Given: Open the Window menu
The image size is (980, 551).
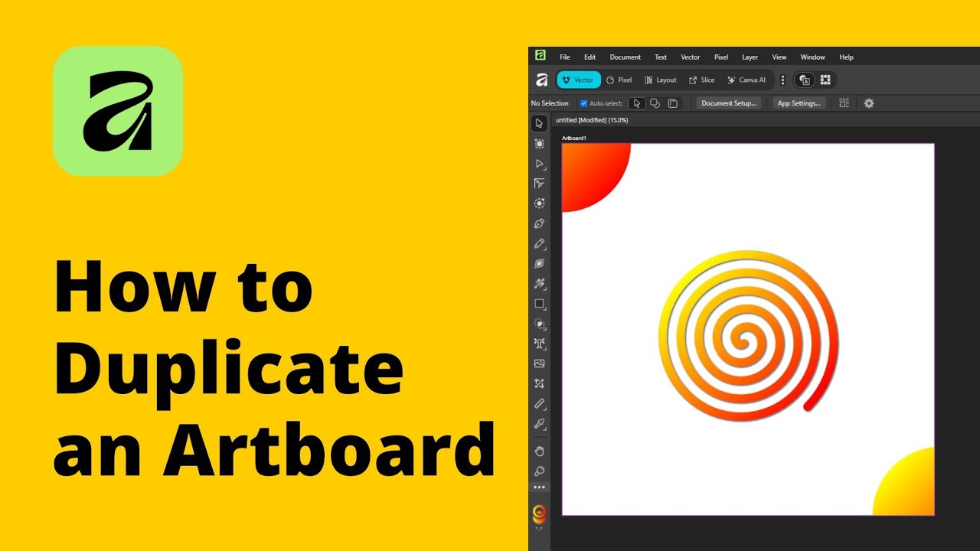Looking at the screenshot, I should [812, 57].
